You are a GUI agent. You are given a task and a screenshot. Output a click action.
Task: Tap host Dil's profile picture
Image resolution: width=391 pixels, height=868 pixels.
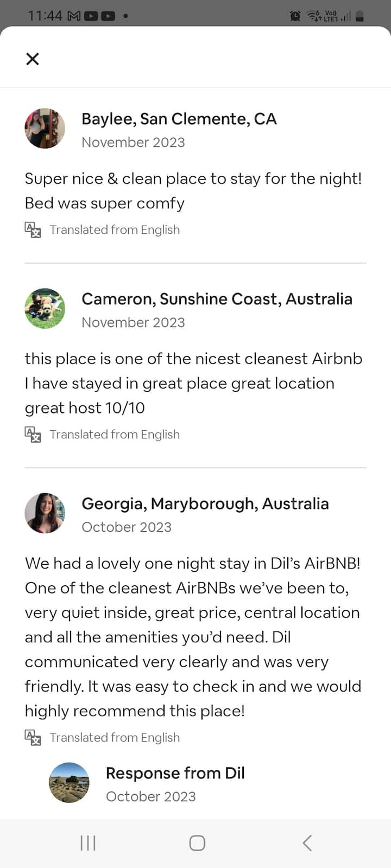(x=69, y=783)
